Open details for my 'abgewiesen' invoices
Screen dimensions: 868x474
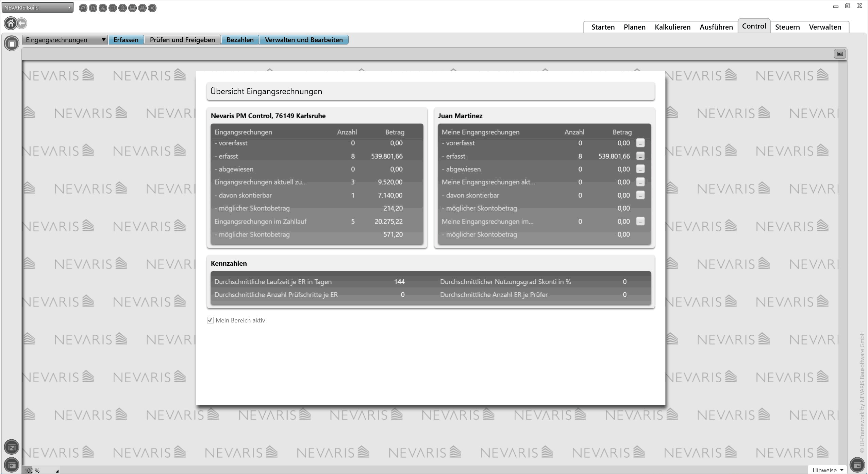tap(640, 169)
